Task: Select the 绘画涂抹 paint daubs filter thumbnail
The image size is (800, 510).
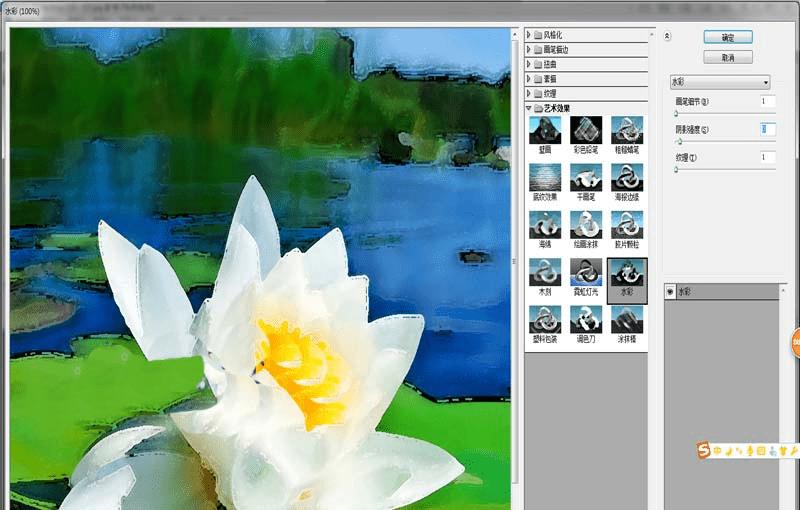Action: click(586, 225)
